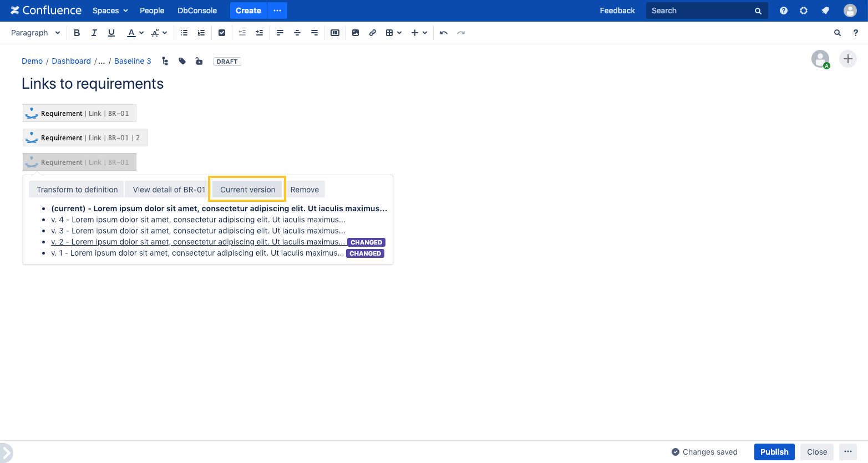Insert a link with the link icon
The width and height of the screenshot is (868, 463).
372,33
